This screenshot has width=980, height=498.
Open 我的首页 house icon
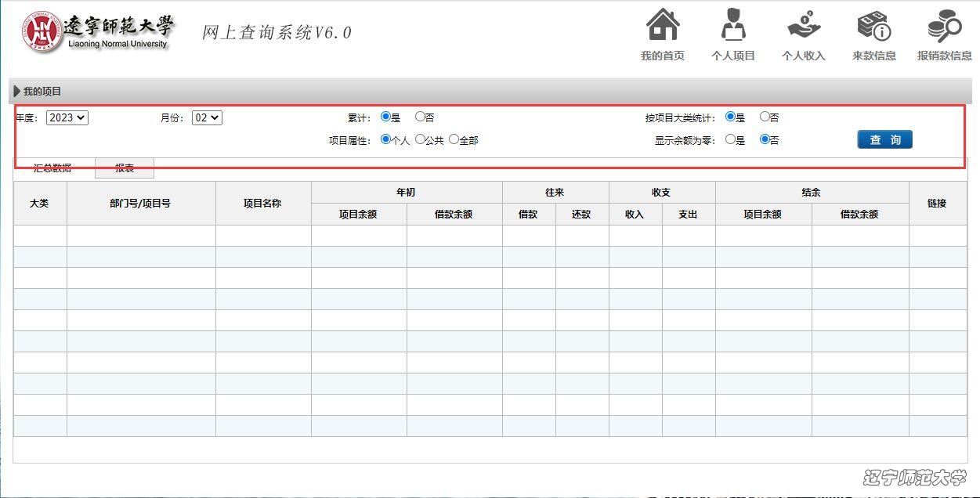(x=662, y=26)
